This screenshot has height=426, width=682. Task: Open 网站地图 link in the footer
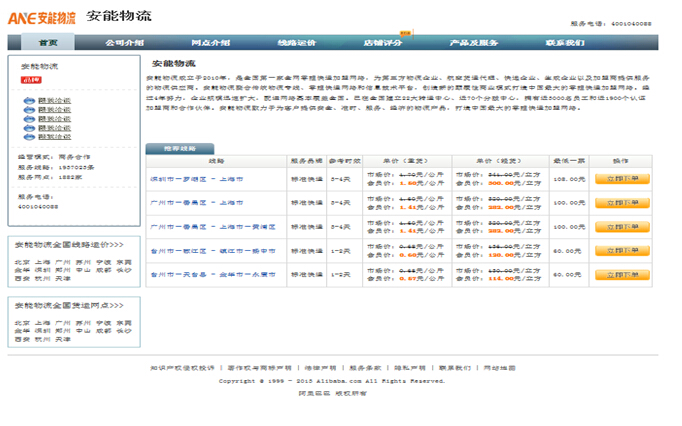[x=498, y=368]
